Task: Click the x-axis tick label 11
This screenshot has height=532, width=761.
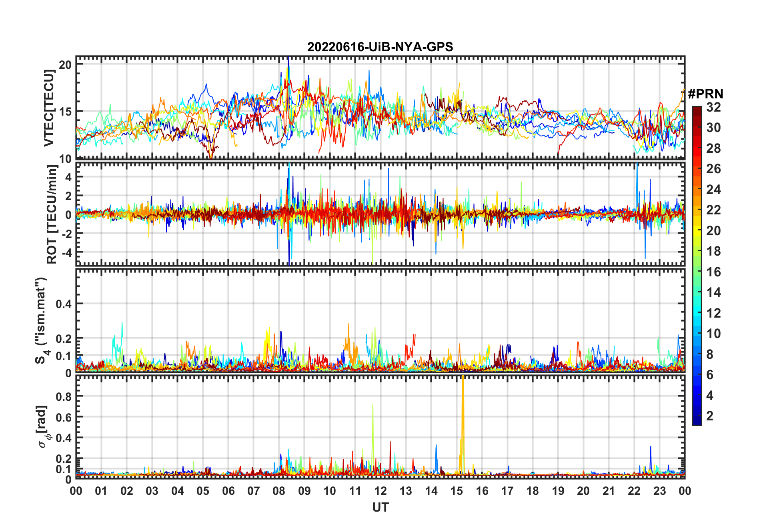Action: pos(355,491)
